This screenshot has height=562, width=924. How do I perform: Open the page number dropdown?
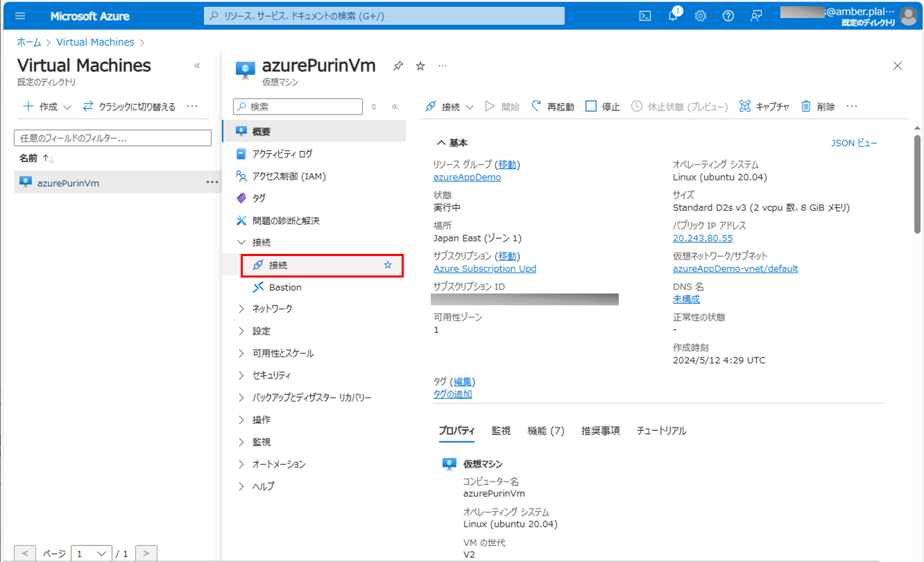tap(92, 554)
